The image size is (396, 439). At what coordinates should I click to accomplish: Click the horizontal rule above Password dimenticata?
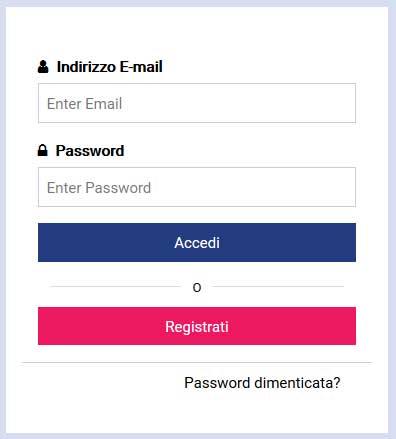(x=197, y=362)
